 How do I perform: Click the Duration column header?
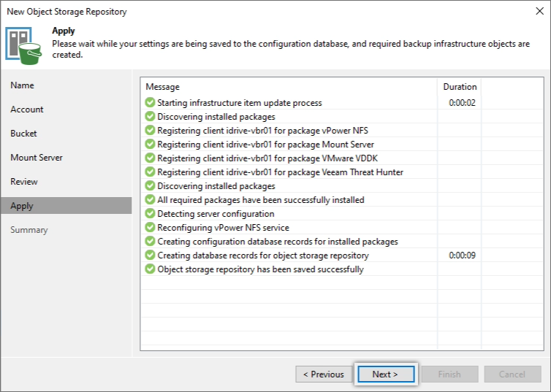click(x=460, y=87)
